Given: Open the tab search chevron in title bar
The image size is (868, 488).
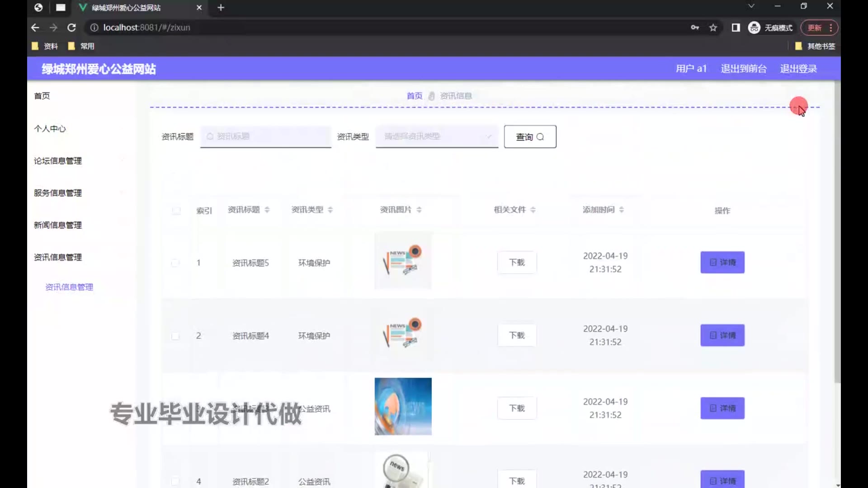Looking at the screenshot, I should pyautogui.click(x=751, y=6).
